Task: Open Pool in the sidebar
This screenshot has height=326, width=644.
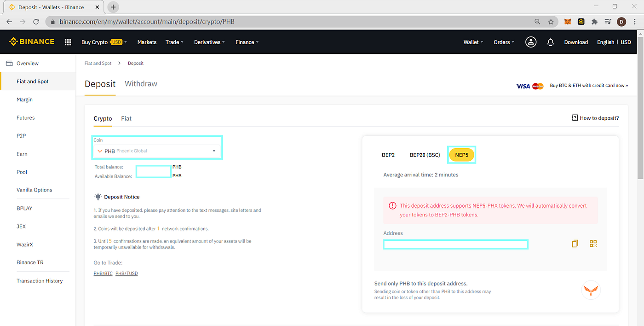Action: click(x=22, y=172)
